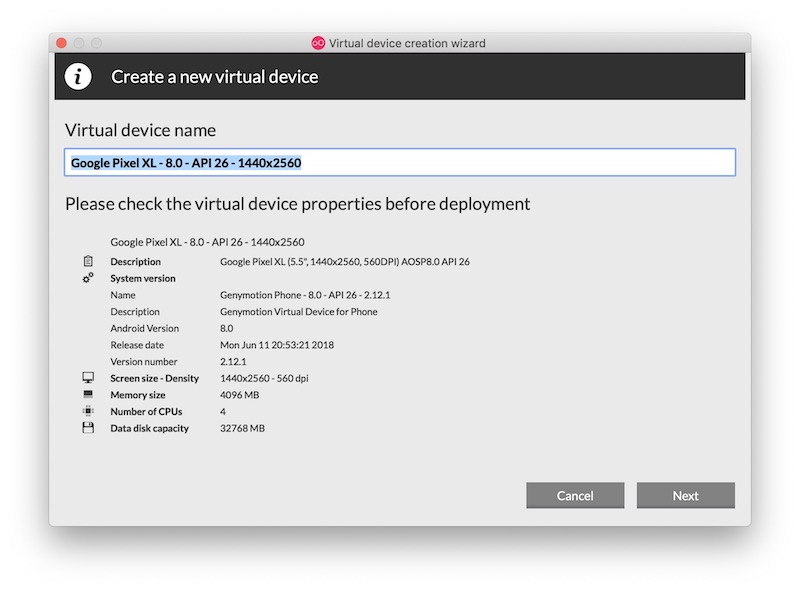This screenshot has width=800, height=591.
Task: Click the CPU count value '4'
Action: (x=223, y=411)
